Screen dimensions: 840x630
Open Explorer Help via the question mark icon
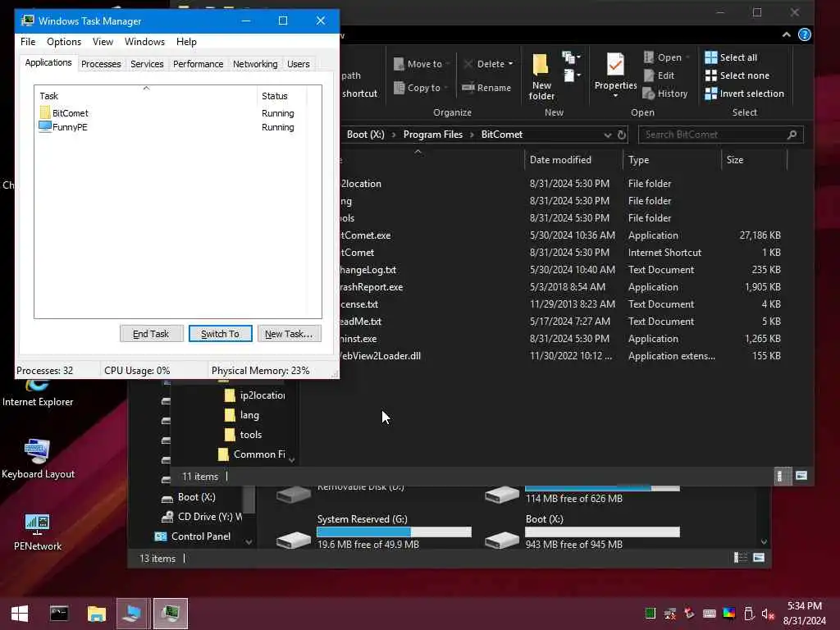pyautogui.click(x=804, y=34)
